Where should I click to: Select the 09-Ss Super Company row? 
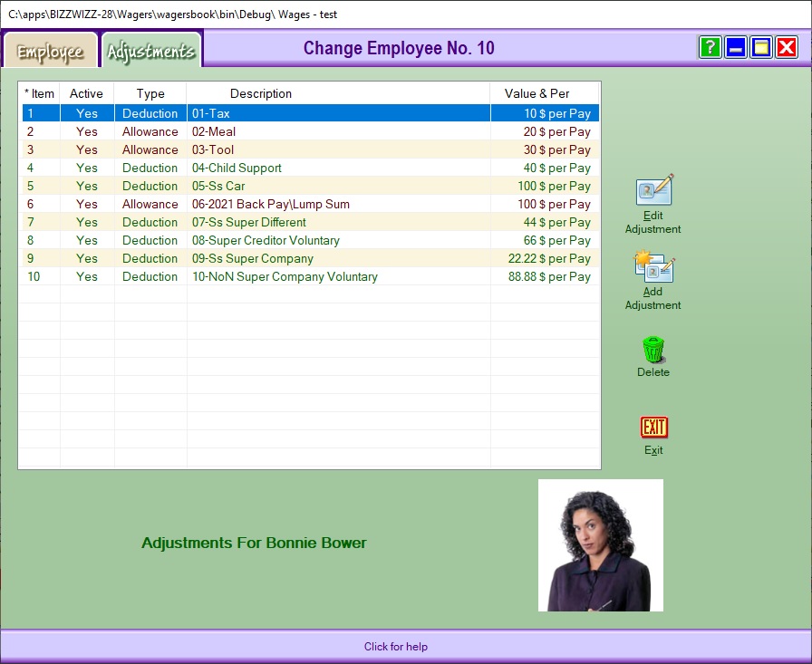tap(311, 258)
